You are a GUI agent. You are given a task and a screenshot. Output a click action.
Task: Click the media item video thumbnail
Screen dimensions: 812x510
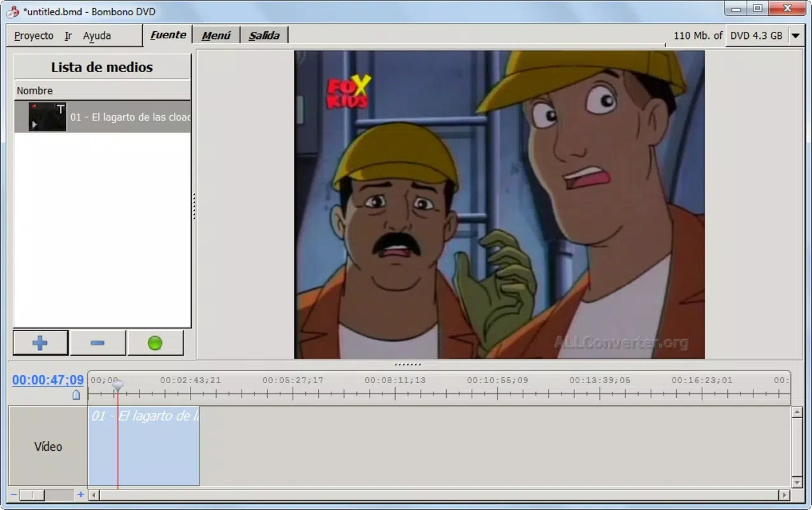(47, 117)
